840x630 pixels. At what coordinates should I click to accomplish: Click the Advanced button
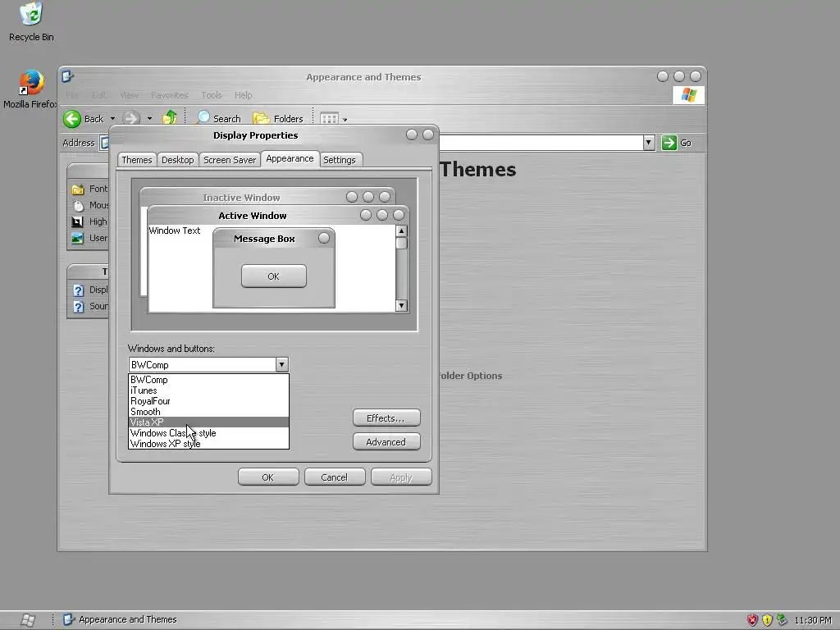click(386, 442)
